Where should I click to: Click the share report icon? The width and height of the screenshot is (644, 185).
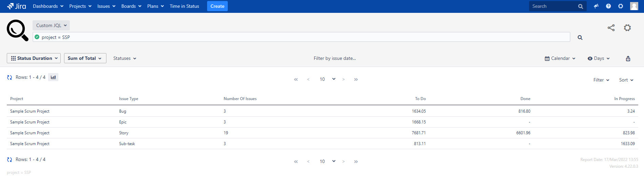click(611, 28)
